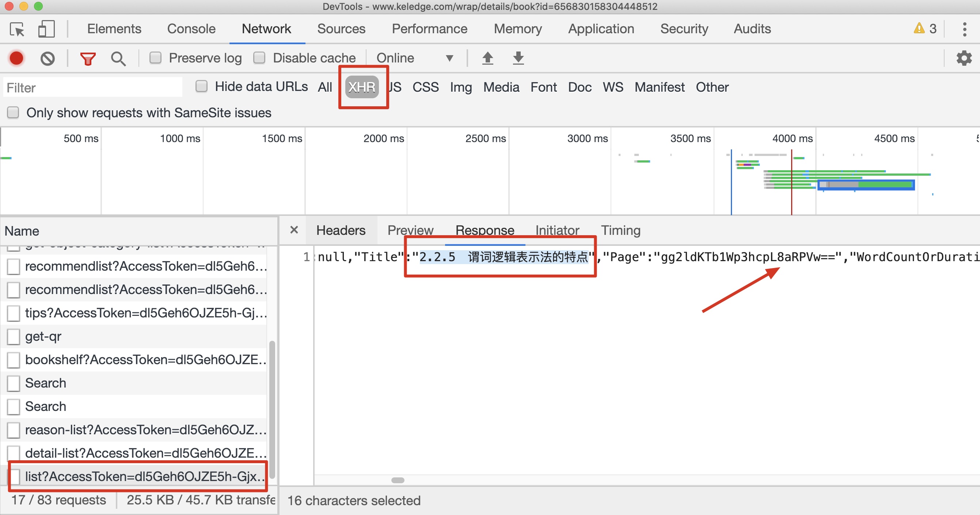Click the export HAR download arrow

pos(518,58)
